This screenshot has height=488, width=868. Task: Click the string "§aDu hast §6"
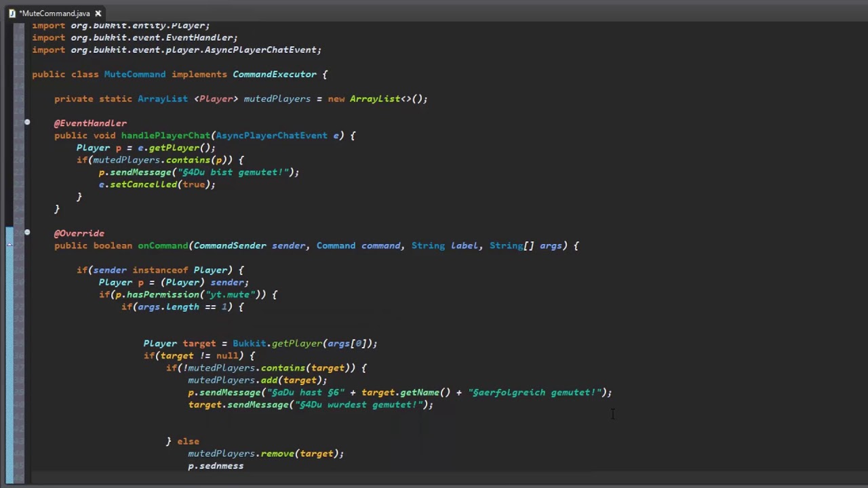[305, 392]
